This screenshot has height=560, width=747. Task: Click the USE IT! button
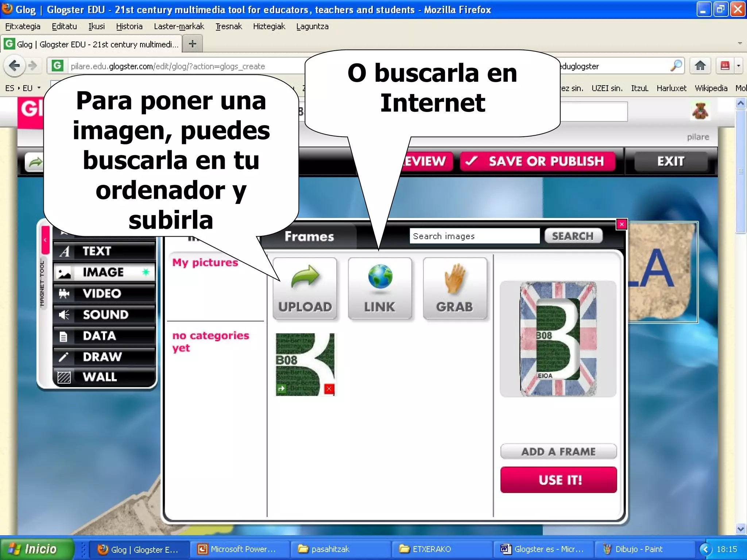click(558, 480)
